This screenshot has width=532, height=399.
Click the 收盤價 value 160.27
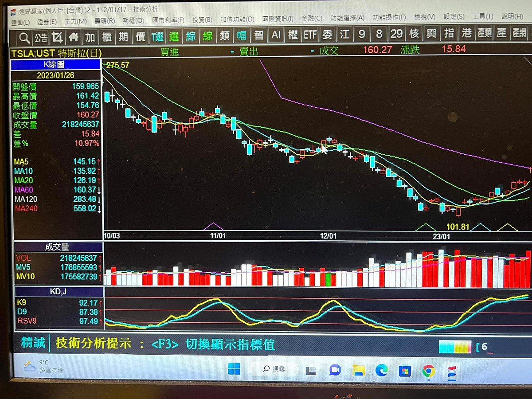tap(88, 115)
